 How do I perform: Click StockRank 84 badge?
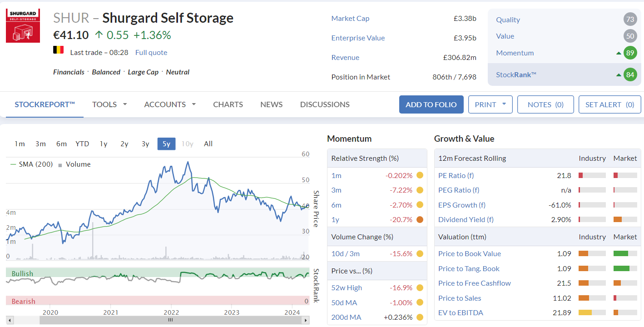(630, 75)
